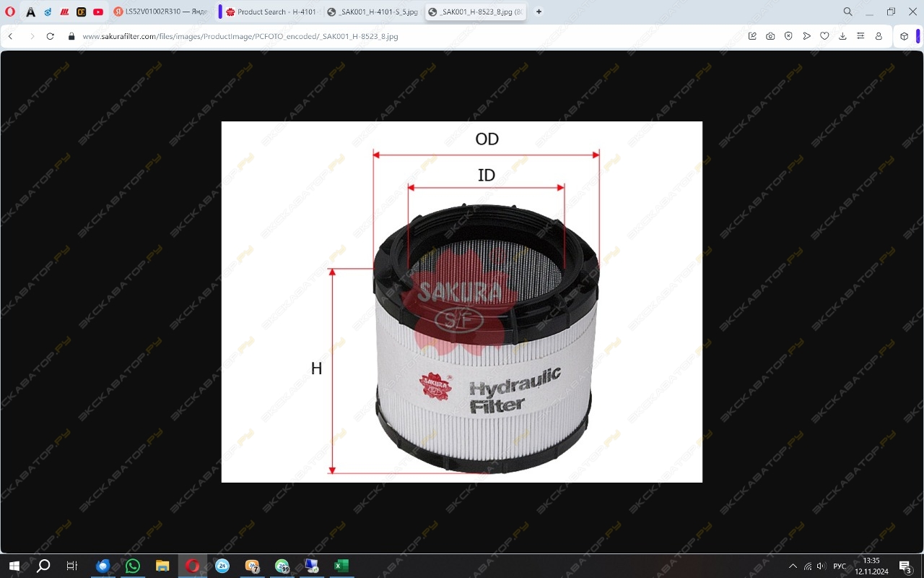Viewport: 924px width, 578px height.
Task: Open Easy Setup sliders icon
Action: (x=860, y=36)
